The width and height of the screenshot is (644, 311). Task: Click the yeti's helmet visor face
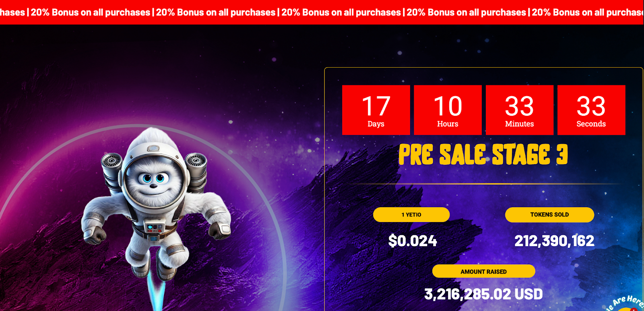pos(152,180)
